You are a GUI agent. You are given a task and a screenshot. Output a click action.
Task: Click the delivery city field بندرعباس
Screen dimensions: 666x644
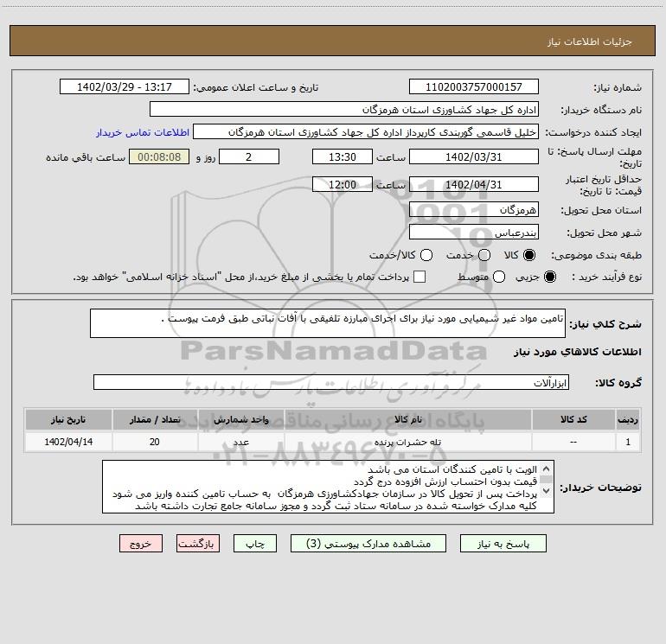(x=474, y=233)
